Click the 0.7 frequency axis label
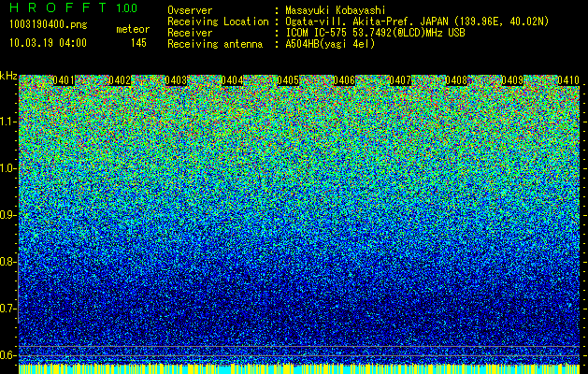This screenshot has height=374, width=588. (8, 309)
